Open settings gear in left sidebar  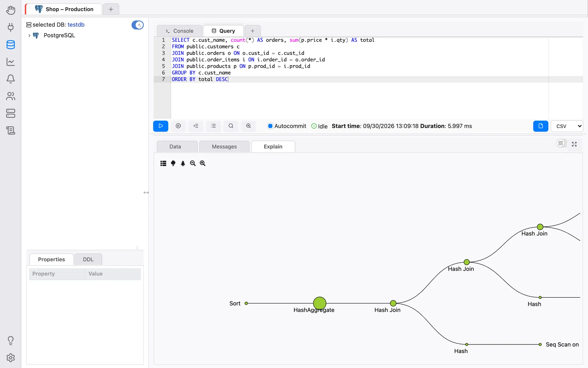click(10, 358)
